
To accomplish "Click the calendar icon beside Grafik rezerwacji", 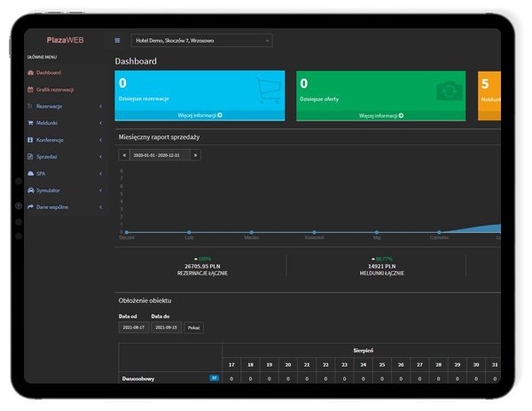I will (x=31, y=89).
